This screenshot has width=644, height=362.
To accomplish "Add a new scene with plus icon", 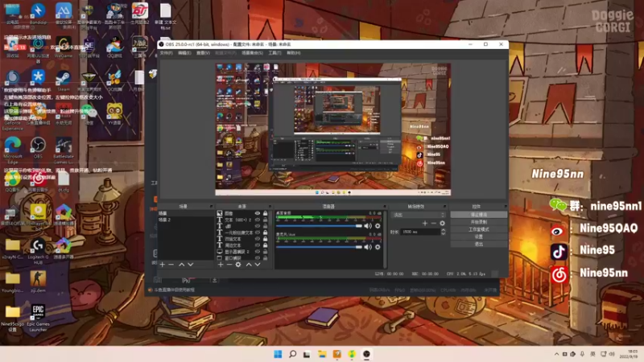I will pos(163,265).
